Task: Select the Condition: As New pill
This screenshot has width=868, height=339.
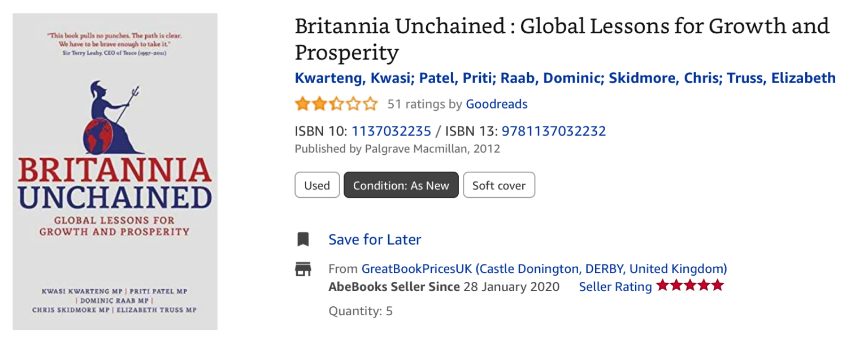Action: click(x=401, y=185)
